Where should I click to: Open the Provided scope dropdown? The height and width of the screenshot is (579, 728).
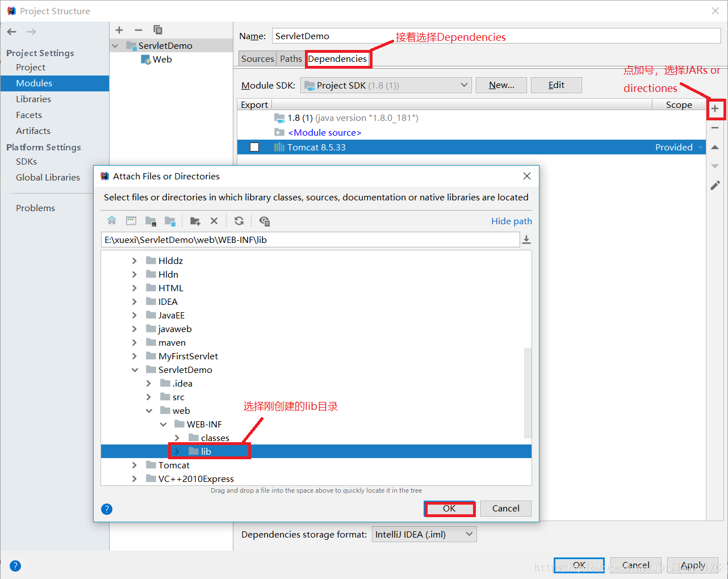(679, 147)
